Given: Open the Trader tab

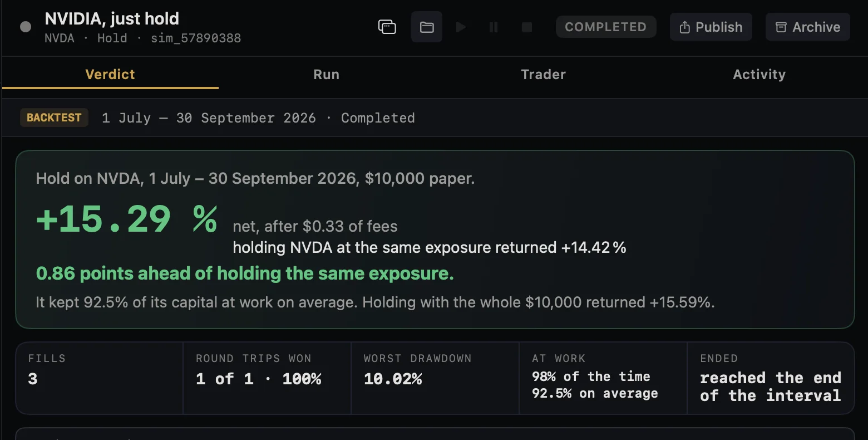Looking at the screenshot, I should point(543,74).
